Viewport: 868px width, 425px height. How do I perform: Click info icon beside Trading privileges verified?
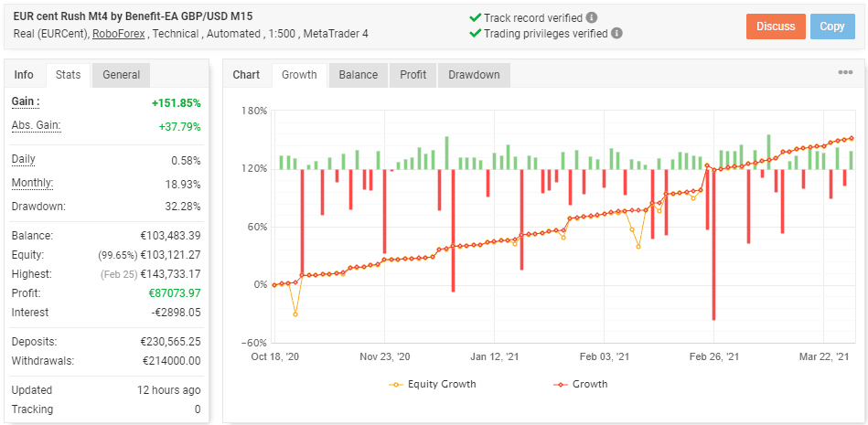(x=616, y=34)
